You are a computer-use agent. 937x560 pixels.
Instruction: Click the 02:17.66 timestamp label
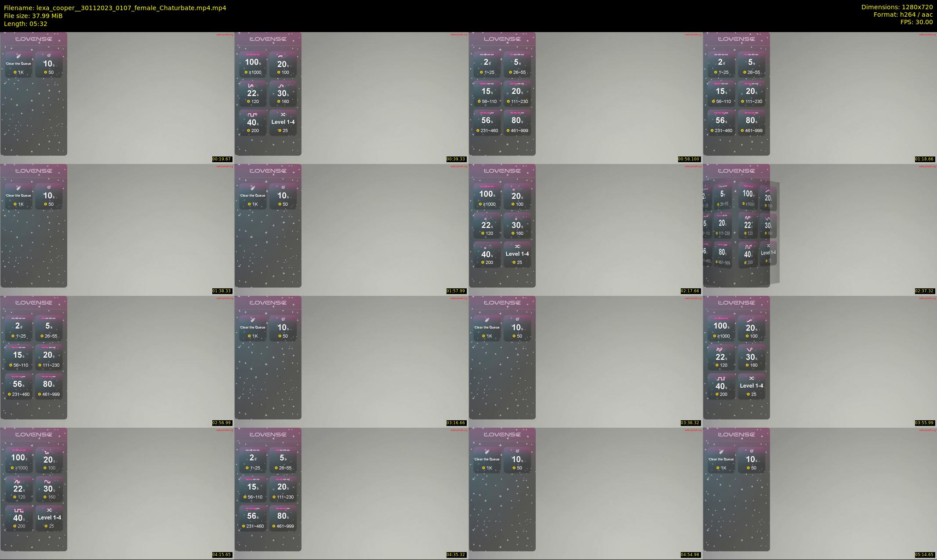pos(690,291)
